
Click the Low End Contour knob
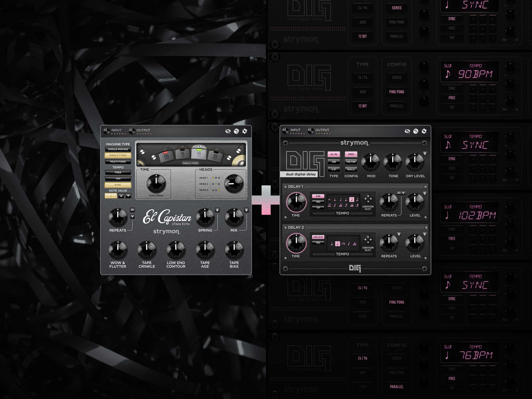click(176, 250)
